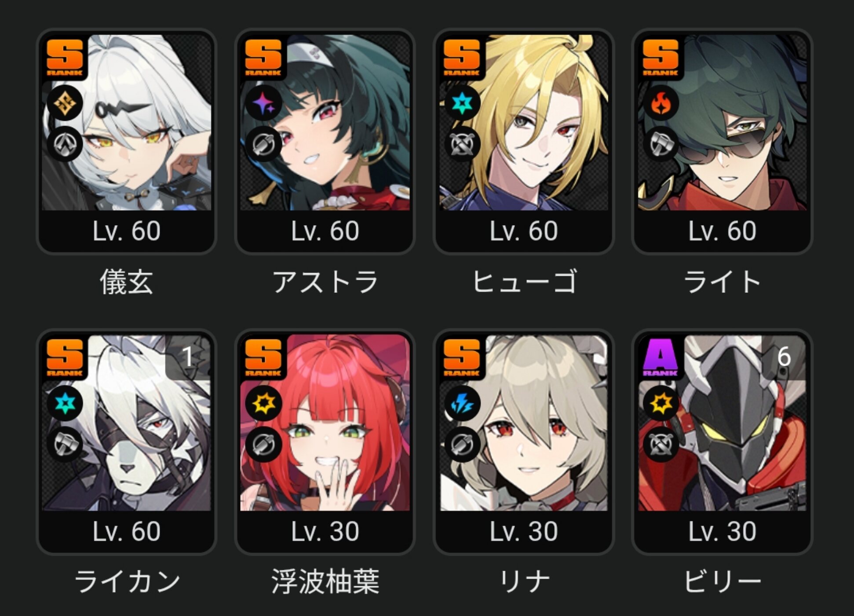Click the Fire attribute icon on ライト's card
This screenshot has width=854, height=616.
pos(661,103)
